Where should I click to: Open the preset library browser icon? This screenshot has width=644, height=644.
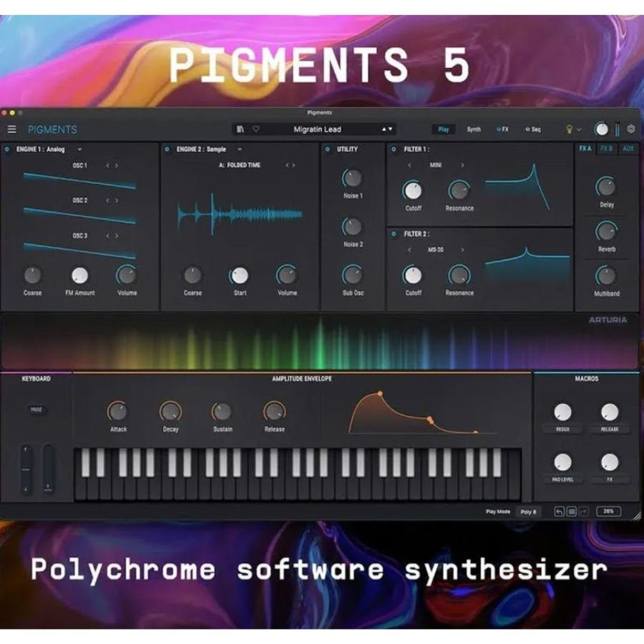(240, 130)
